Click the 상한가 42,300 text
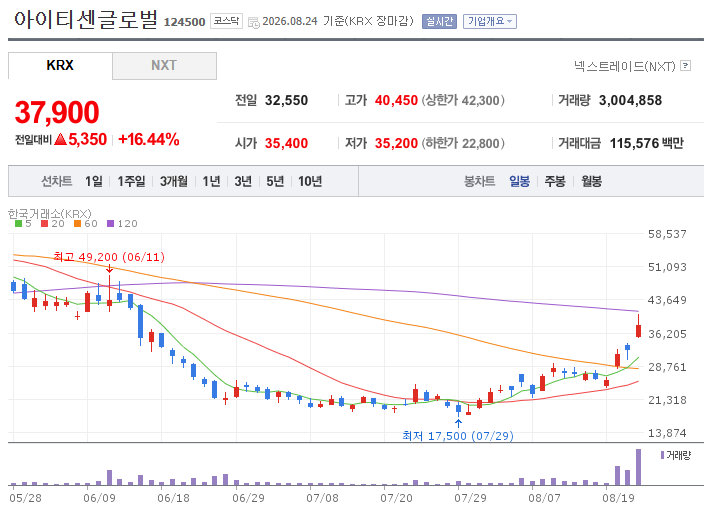 (x=463, y=100)
